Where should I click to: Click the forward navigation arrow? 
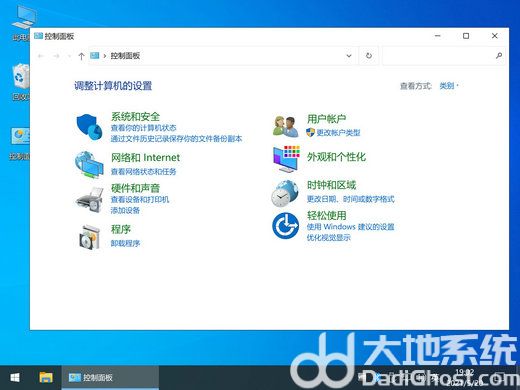[x=56, y=56]
